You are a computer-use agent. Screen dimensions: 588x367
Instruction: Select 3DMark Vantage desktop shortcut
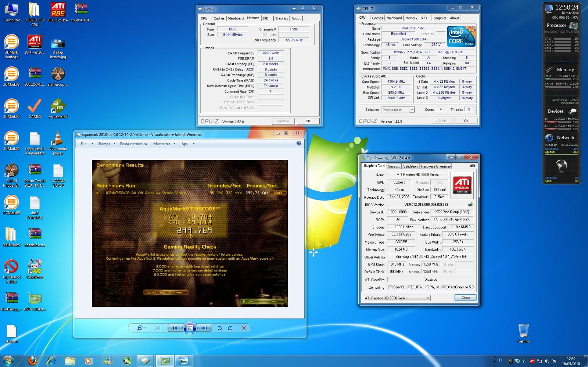(11, 47)
